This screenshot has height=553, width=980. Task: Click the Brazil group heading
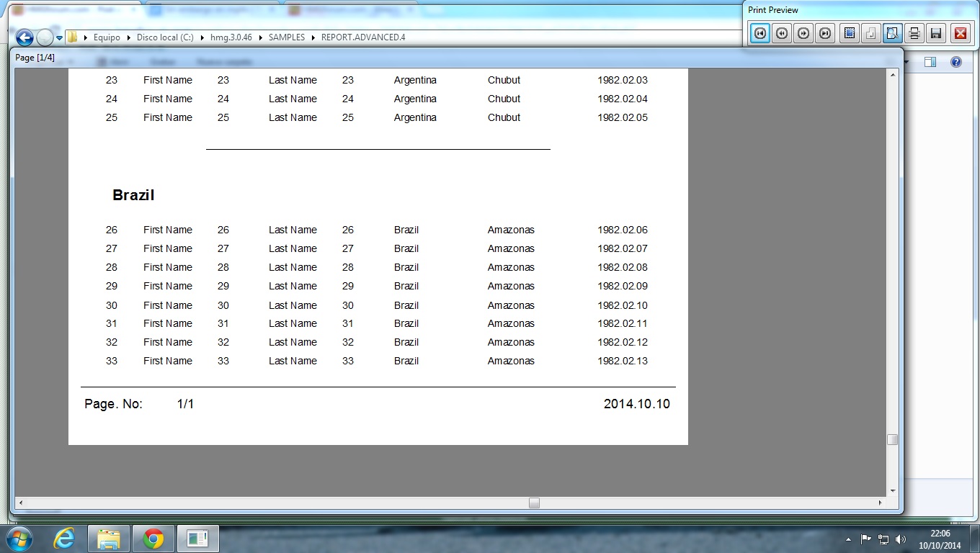click(x=133, y=195)
